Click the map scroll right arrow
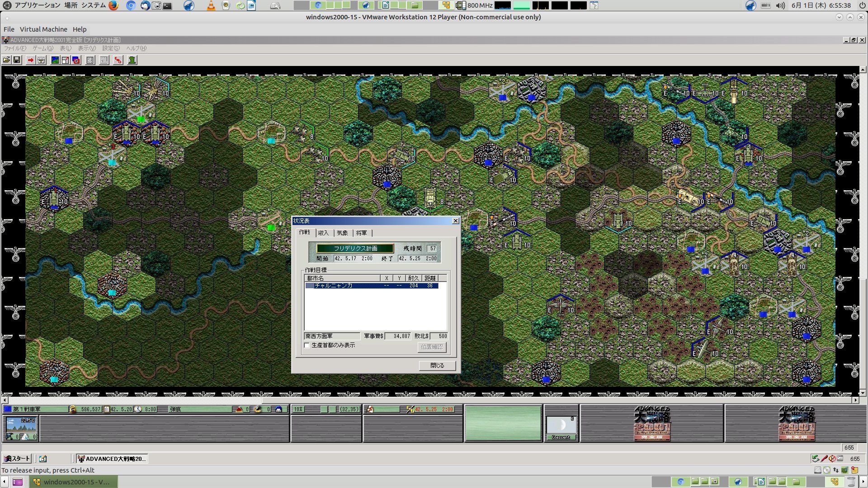 pos(855,400)
